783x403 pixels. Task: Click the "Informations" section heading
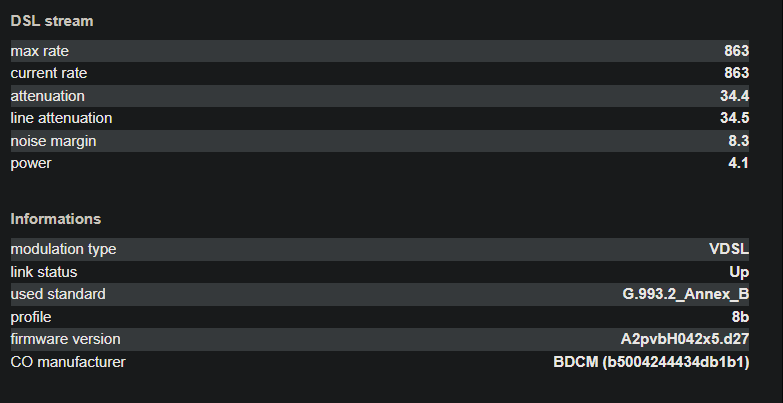(x=56, y=219)
